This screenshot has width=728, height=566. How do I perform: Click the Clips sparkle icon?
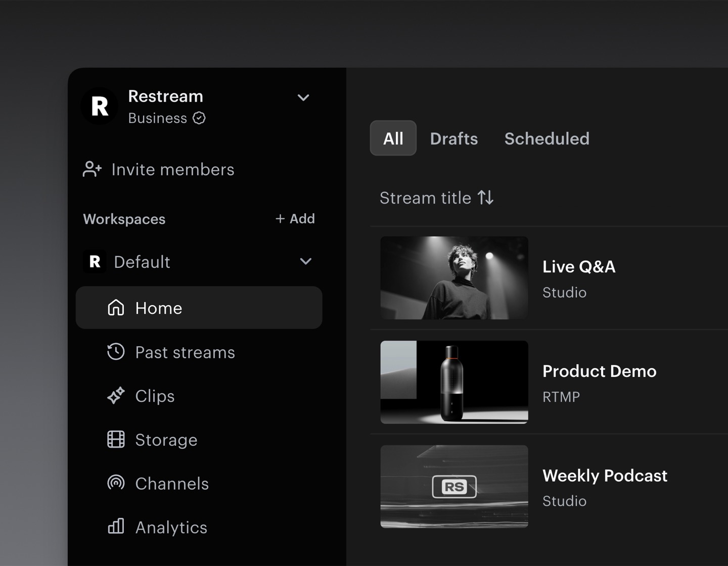116,396
